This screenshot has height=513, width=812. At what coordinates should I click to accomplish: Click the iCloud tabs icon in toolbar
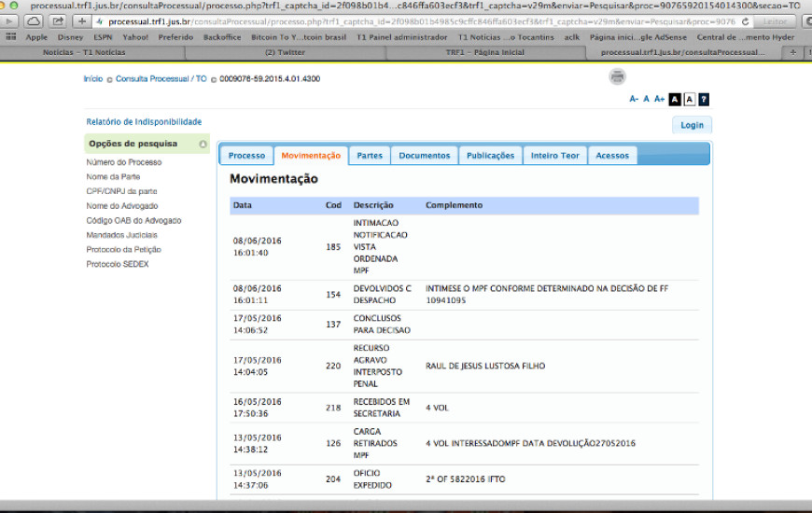pos(34,21)
